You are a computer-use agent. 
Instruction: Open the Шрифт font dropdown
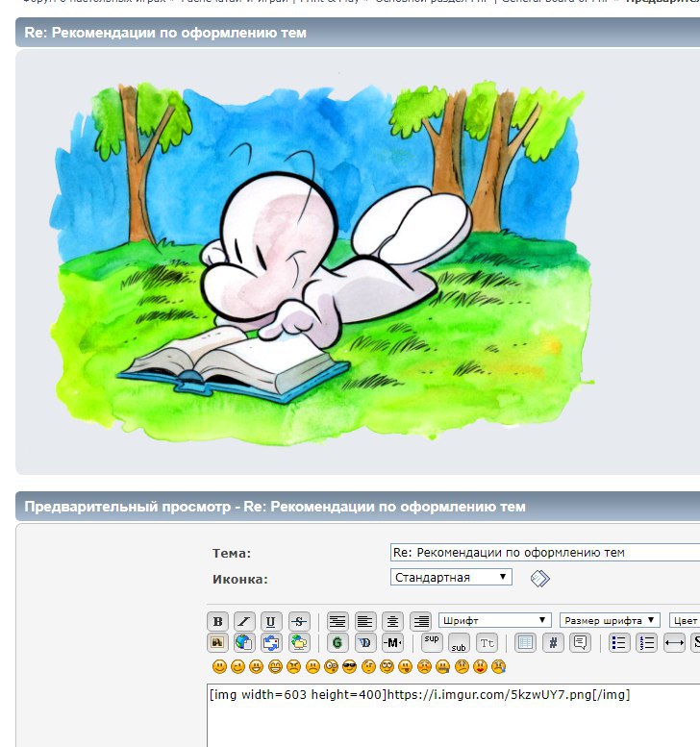click(x=494, y=620)
